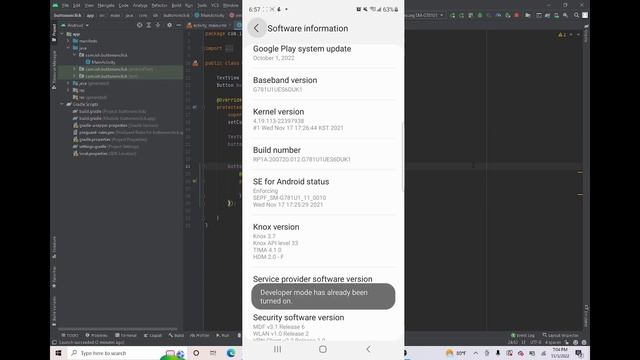Open the Profiler tool window
This screenshot has width=640, height=360.
tap(200, 335)
